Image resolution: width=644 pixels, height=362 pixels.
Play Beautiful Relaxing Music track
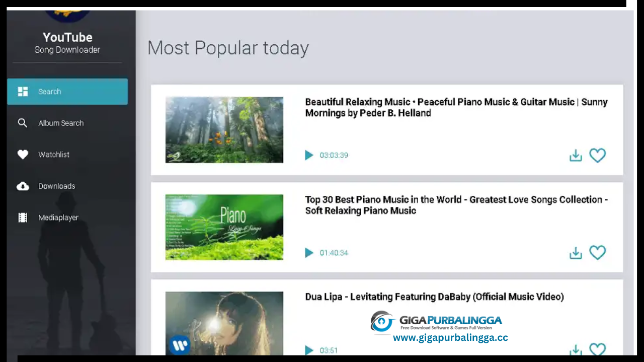coord(309,155)
